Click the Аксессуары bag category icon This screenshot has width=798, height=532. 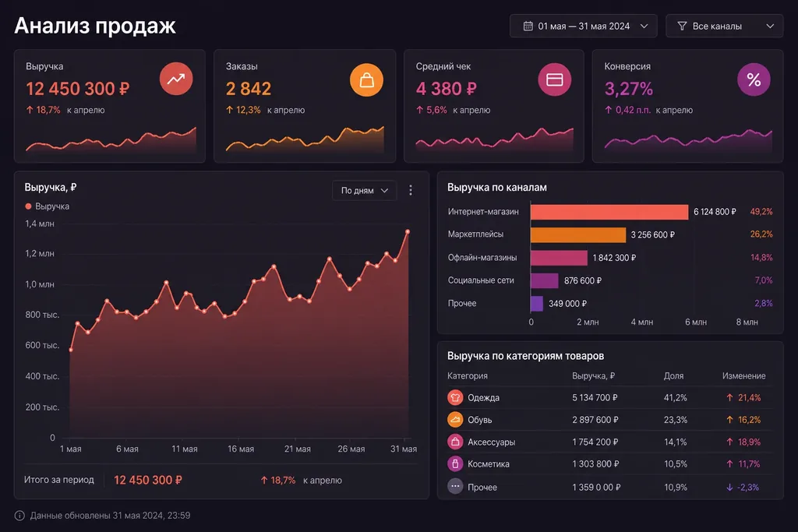click(x=455, y=442)
